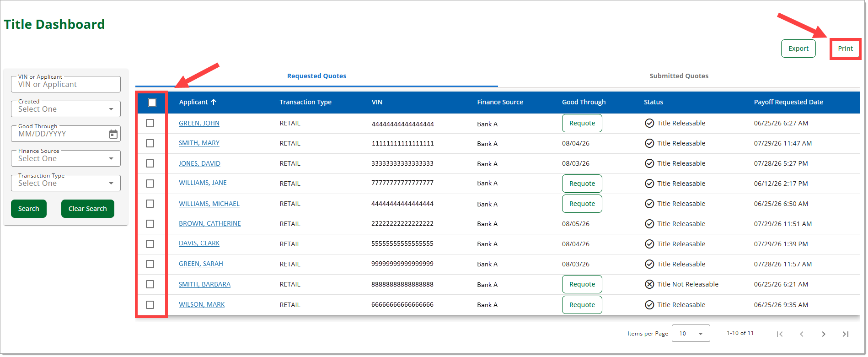Go to the previous results page
The width and height of the screenshot is (868, 357).
coord(802,334)
